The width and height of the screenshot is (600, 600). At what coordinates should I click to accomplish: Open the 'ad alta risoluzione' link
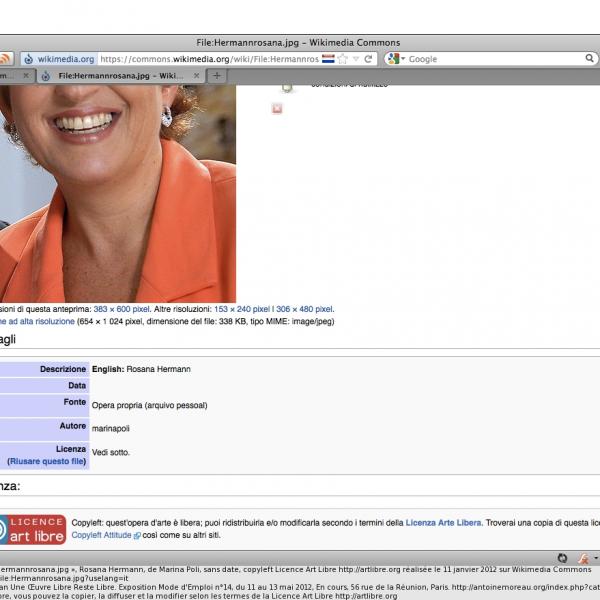[x=38, y=321]
